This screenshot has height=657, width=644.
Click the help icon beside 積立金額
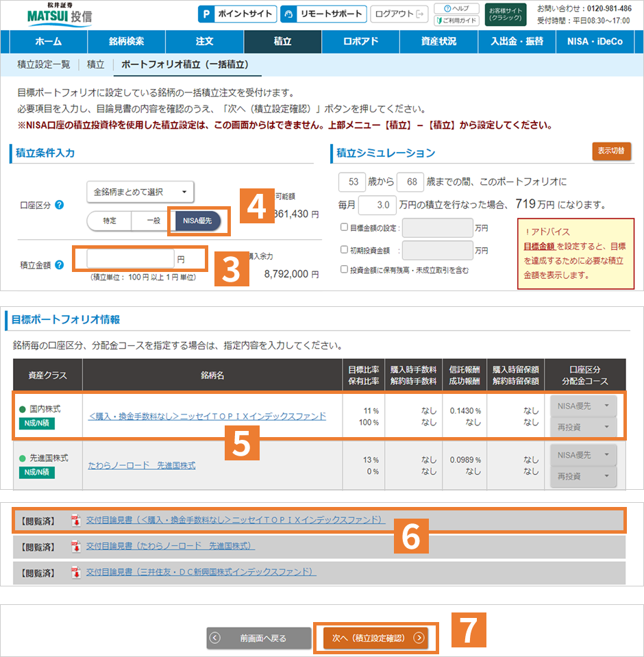pyautogui.click(x=60, y=265)
